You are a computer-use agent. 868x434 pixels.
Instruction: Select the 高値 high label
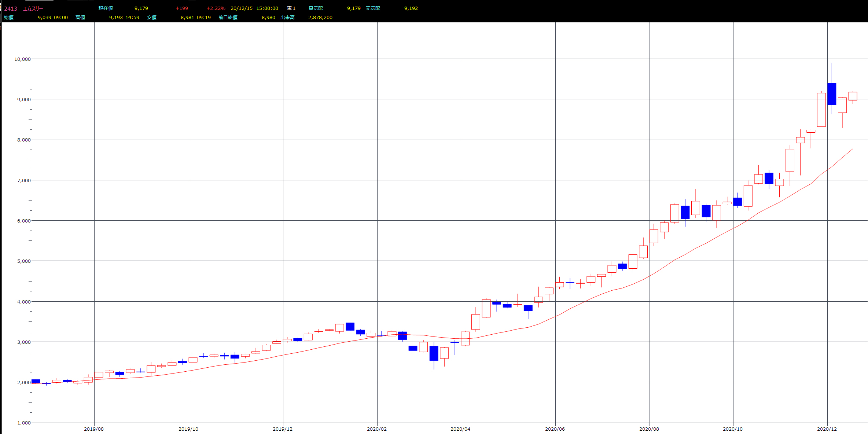pyautogui.click(x=80, y=17)
